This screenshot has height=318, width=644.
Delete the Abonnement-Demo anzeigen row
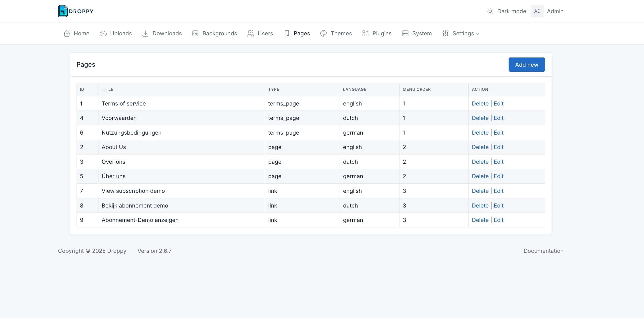pyautogui.click(x=480, y=220)
